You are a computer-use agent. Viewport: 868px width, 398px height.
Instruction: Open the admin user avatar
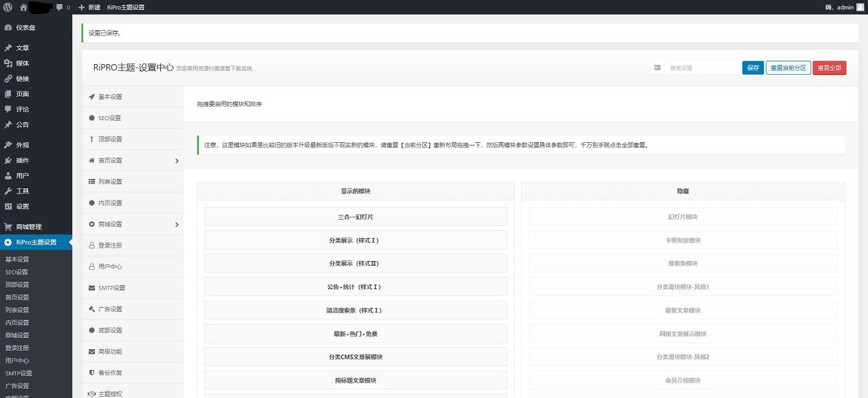[x=860, y=7]
